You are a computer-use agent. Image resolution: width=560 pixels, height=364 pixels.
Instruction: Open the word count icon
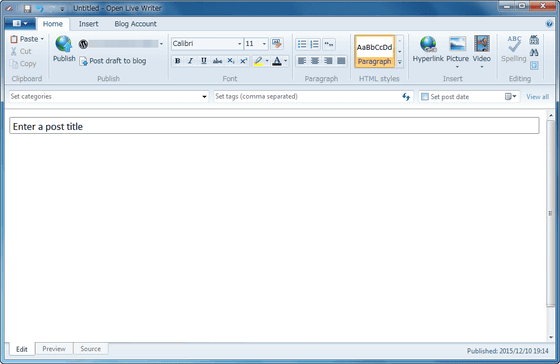coord(534,40)
